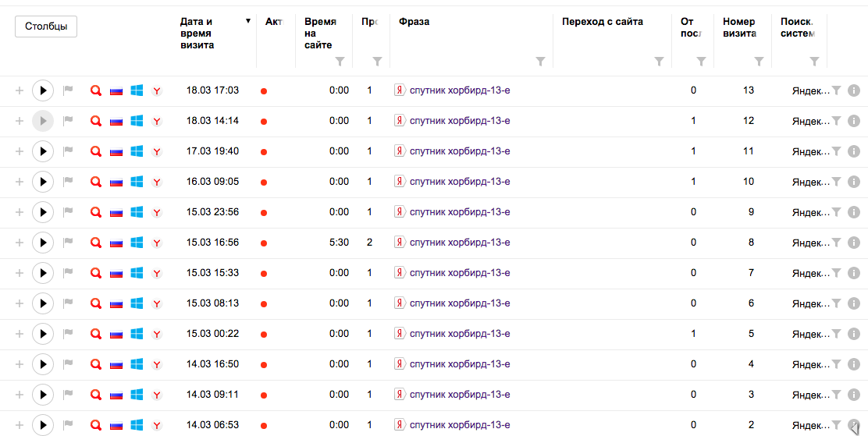
Task: Filter by Номер визита column
Action: pyautogui.click(x=759, y=62)
